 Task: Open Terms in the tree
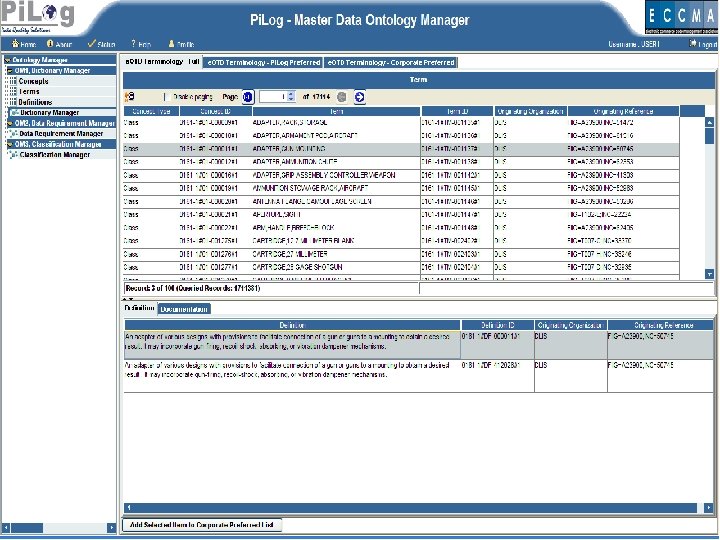click(x=29, y=91)
